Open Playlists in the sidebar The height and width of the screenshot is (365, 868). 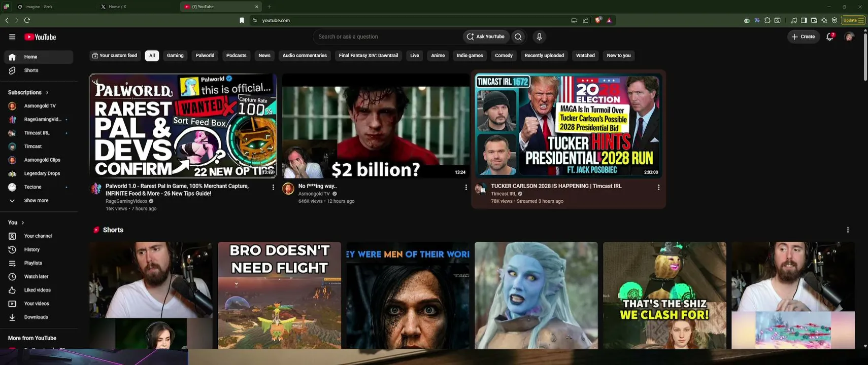[x=39, y=263]
